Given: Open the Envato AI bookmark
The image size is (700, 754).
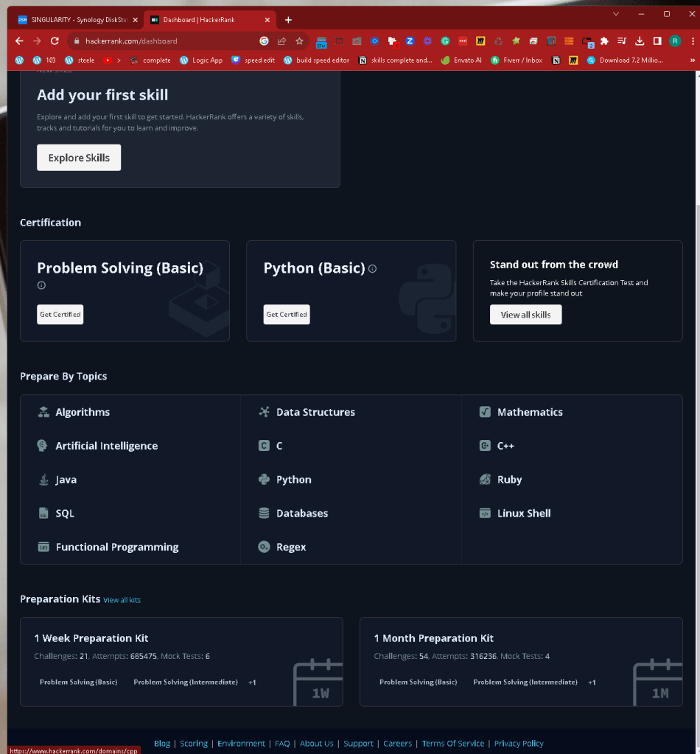Looking at the screenshot, I should point(461,60).
